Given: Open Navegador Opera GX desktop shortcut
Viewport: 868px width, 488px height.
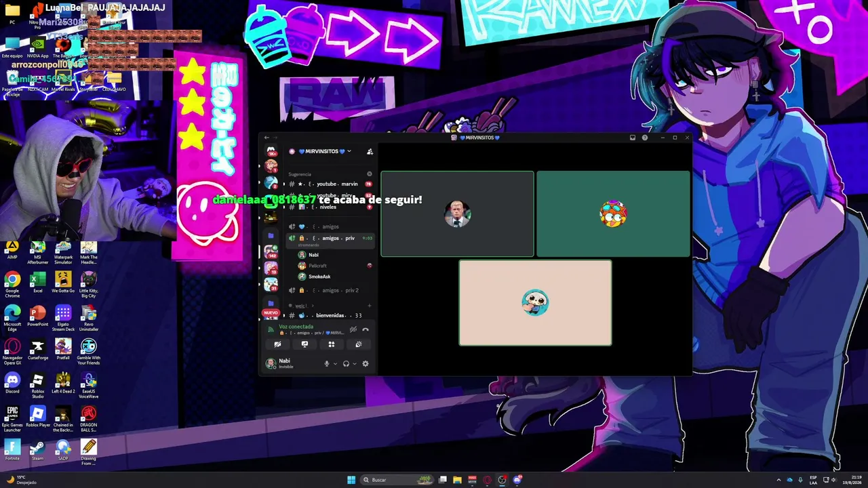Looking at the screenshot, I should 12,352.
